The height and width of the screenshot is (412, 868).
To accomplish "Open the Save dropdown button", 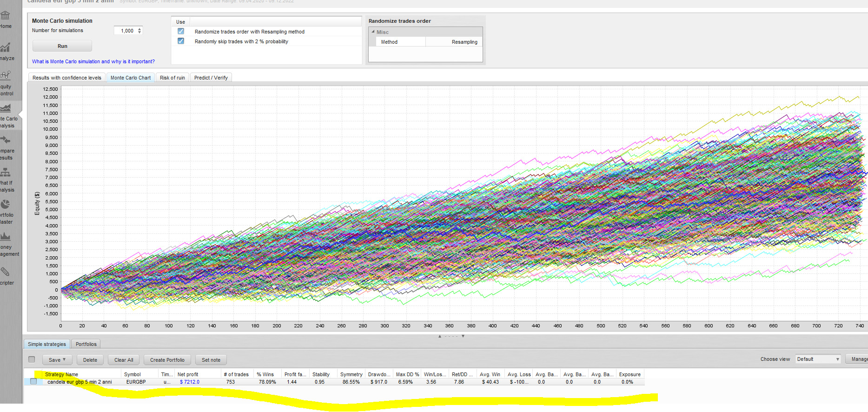I will pyautogui.click(x=57, y=360).
